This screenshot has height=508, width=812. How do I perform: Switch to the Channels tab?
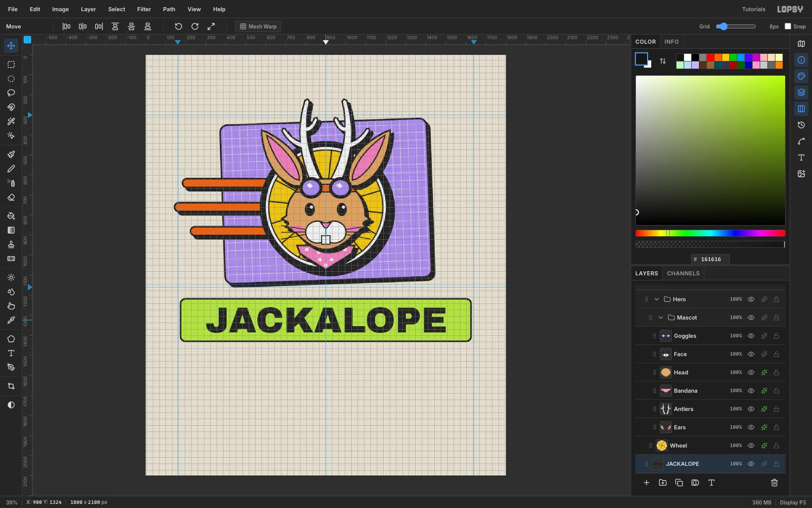coord(683,273)
